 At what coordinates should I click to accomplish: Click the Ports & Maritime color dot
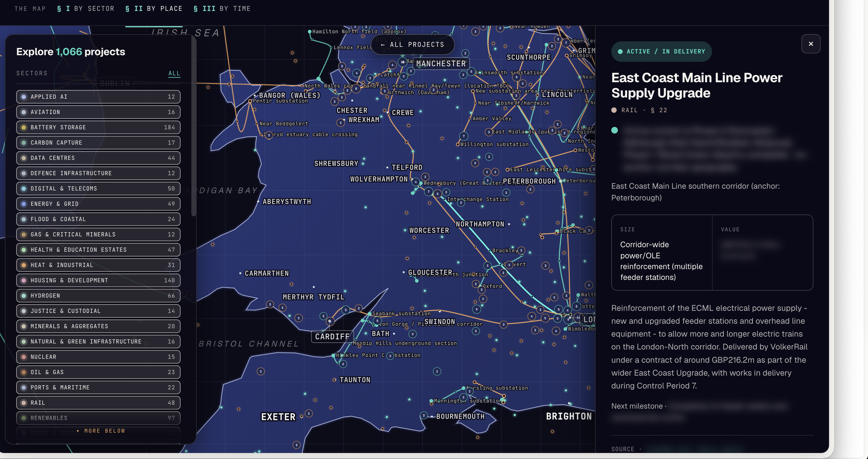click(x=24, y=388)
